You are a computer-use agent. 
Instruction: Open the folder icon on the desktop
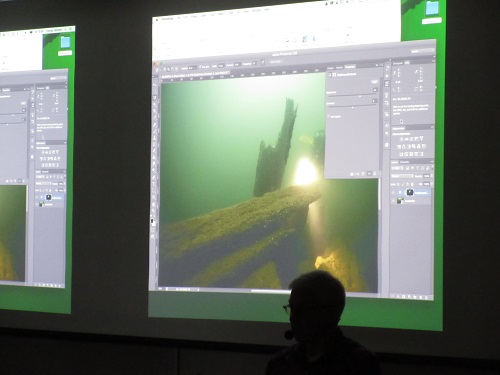(432, 8)
